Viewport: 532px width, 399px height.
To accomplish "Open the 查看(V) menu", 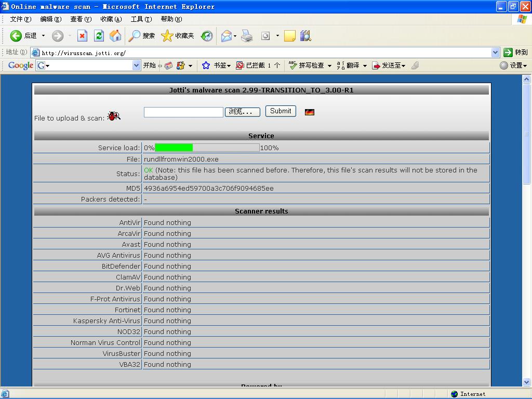I will [x=81, y=19].
